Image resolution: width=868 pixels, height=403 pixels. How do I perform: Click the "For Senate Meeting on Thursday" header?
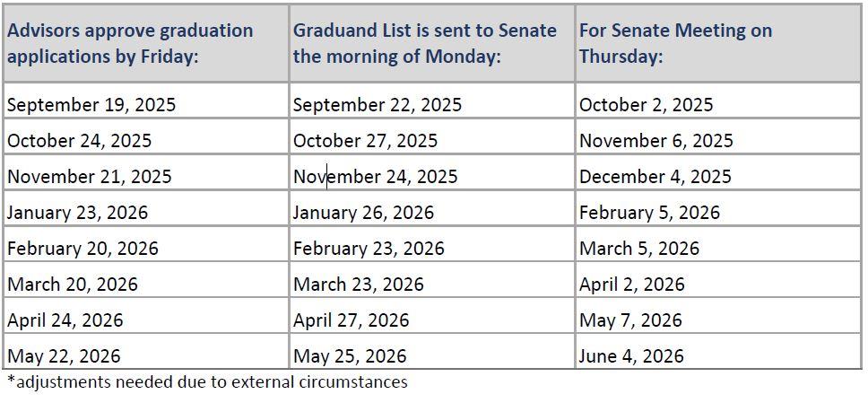click(675, 43)
